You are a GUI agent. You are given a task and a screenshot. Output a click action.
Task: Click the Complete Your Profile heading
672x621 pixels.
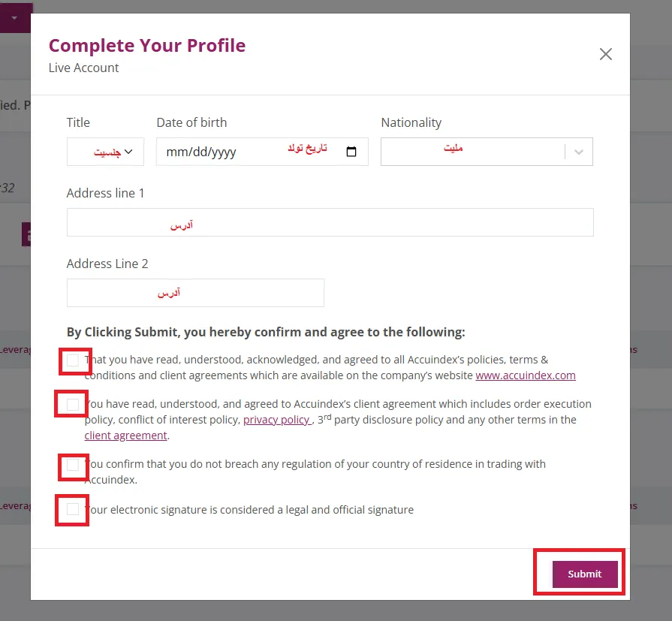pyautogui.click(x=147, y=45)
